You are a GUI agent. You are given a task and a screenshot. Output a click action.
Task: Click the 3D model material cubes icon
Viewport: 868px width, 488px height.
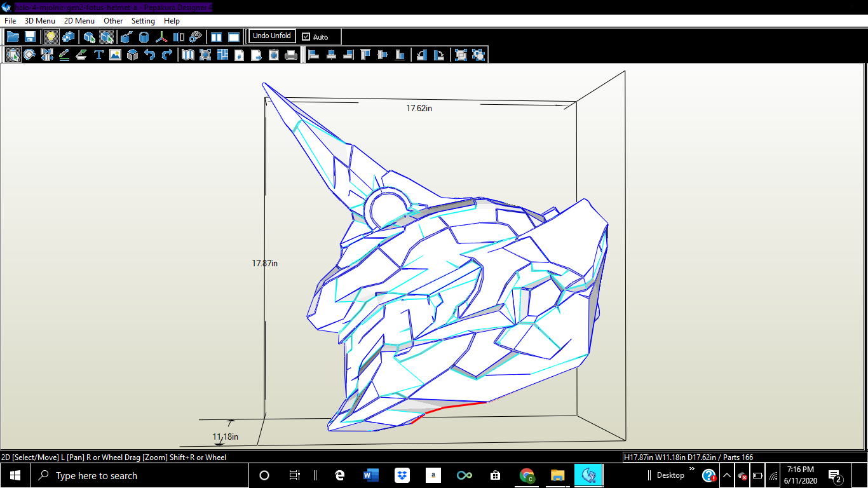pyautogui.click(x=68, y=37)
